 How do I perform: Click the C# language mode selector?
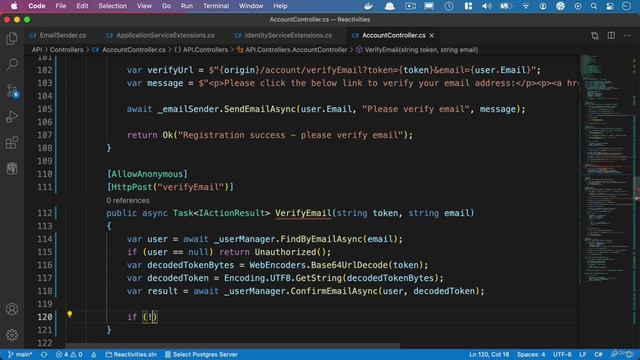(x=598, y=354)
